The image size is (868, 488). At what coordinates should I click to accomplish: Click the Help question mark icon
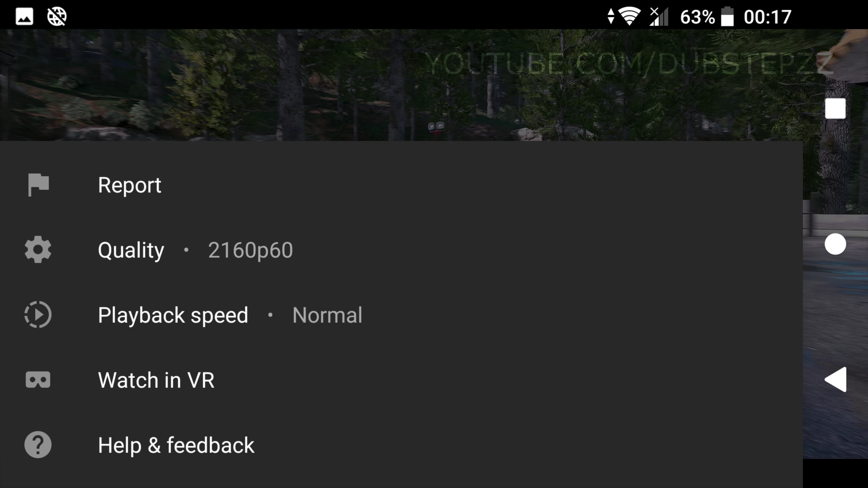38,445
